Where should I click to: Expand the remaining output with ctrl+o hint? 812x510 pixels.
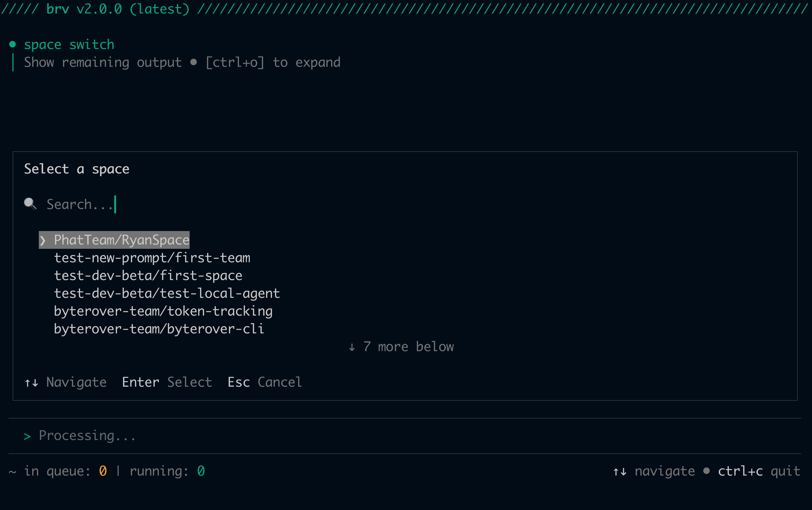pyautogui.click(x=235, y=62)
